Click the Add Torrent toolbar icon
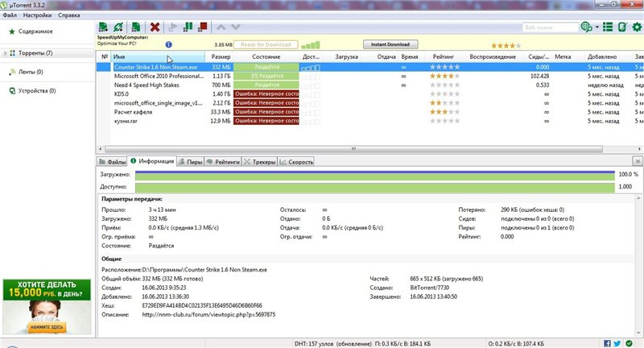 pyautogui.click(x=102, y=27)
